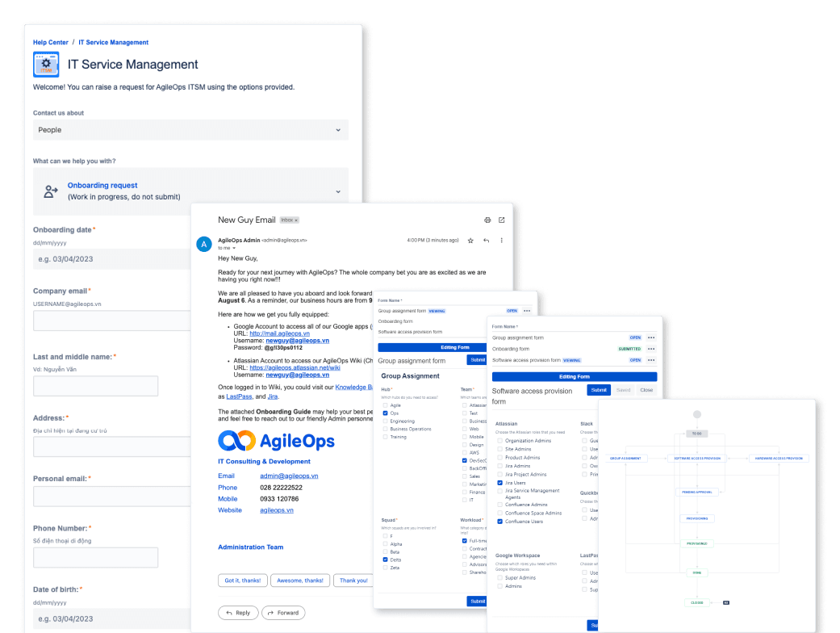
Task: Expand the Onboarding request type dropdown
Action: (338, 191)
